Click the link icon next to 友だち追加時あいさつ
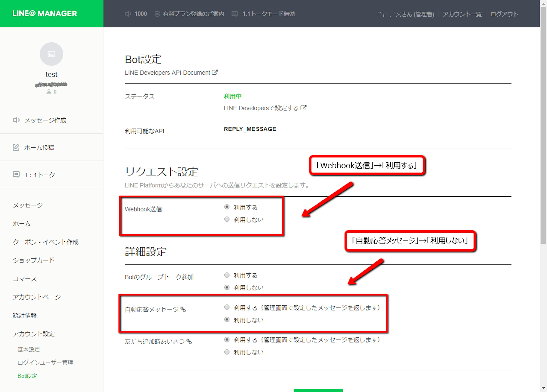 189,341
